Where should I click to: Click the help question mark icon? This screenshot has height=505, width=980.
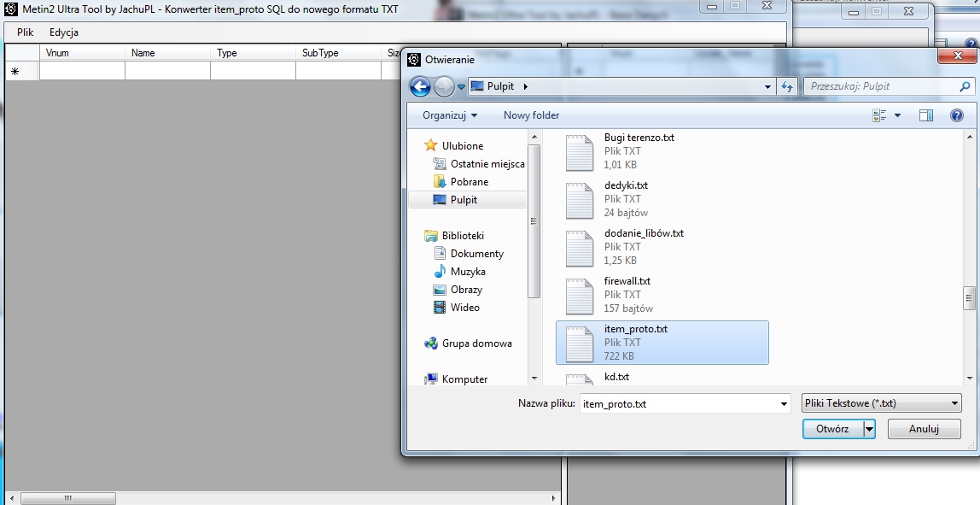point(956,115)
